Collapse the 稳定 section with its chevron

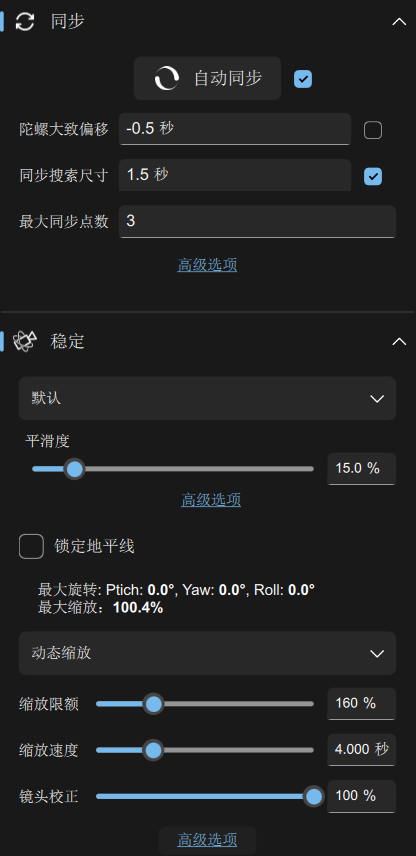(x=400, y=342)
